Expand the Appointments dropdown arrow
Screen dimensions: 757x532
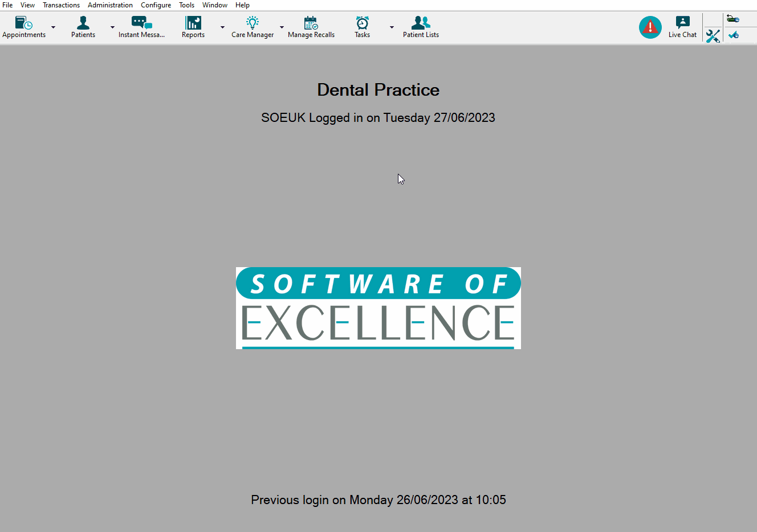[54, 27]
